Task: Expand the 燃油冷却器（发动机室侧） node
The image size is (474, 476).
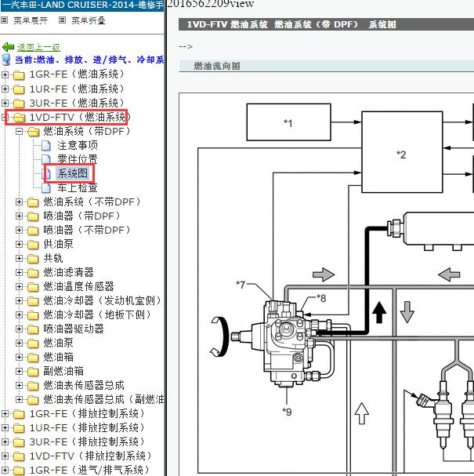Action: coord(19,300)
